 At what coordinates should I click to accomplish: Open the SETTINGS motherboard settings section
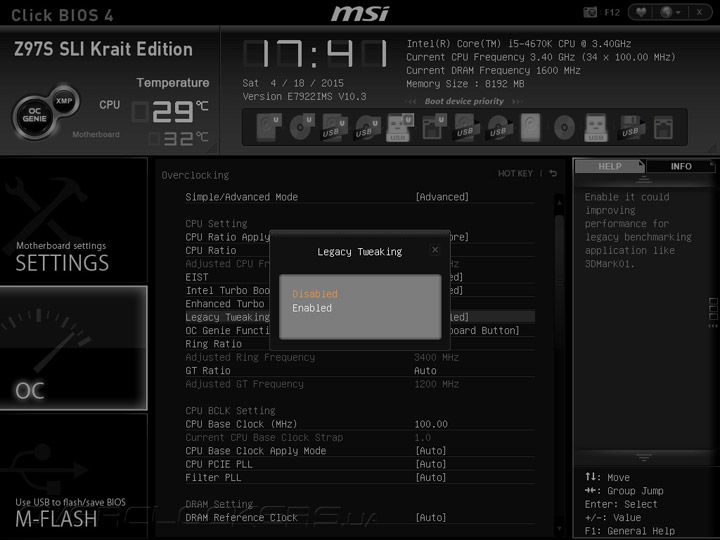(x=73, y=220)
